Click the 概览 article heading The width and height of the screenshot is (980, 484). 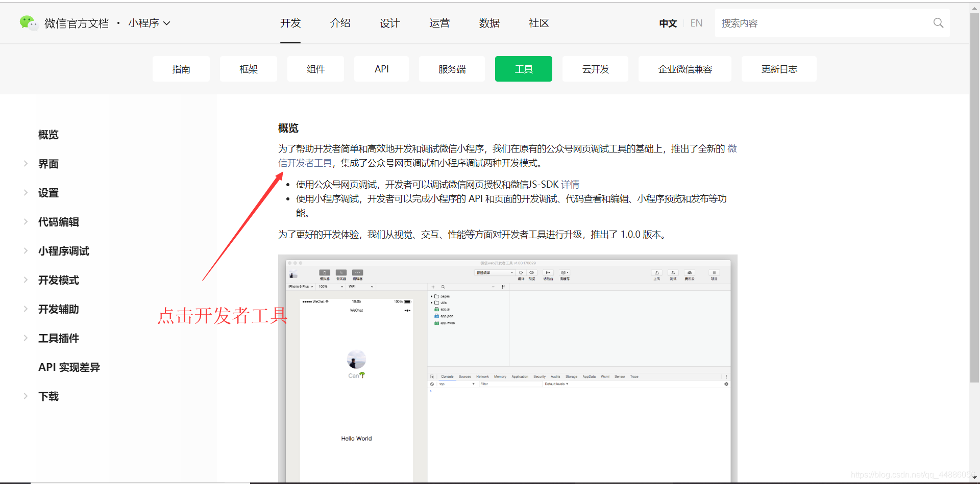coord(288,128)
